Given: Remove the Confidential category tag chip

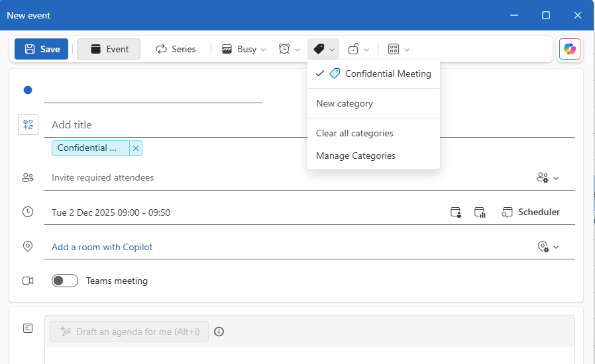Looking at the screenshot, I should 136,148.
